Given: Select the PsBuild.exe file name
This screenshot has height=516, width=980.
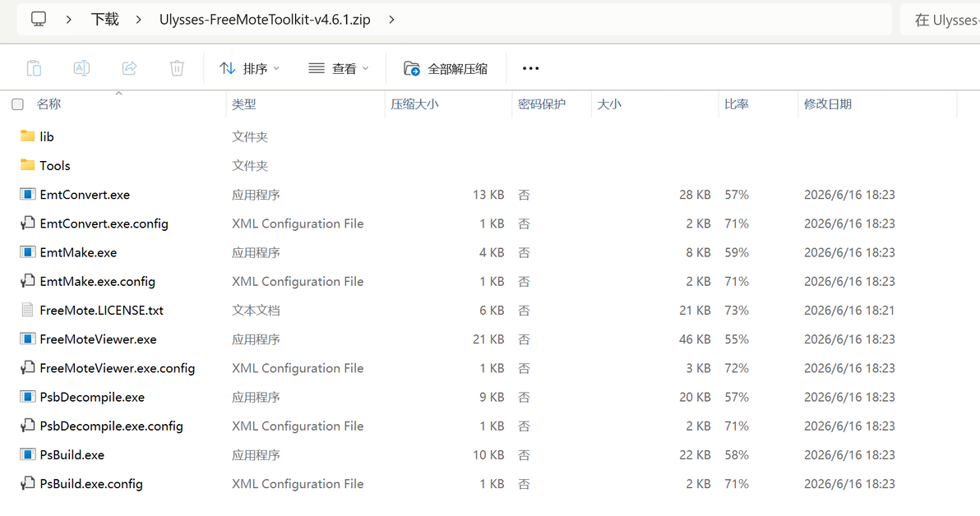Looking at the screenshot, I should 72,454.
